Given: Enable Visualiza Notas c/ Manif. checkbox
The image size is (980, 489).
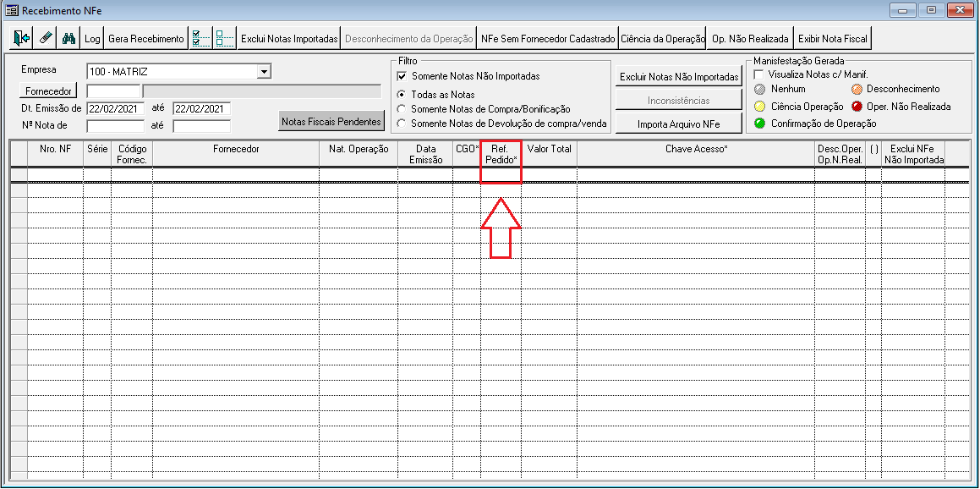Looking at the screenshot, I should (x=758, y=74).
